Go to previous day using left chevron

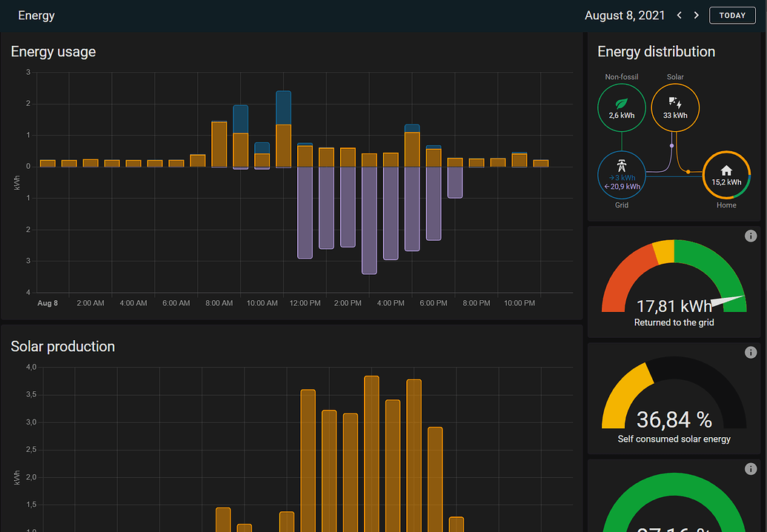[680, 16]
